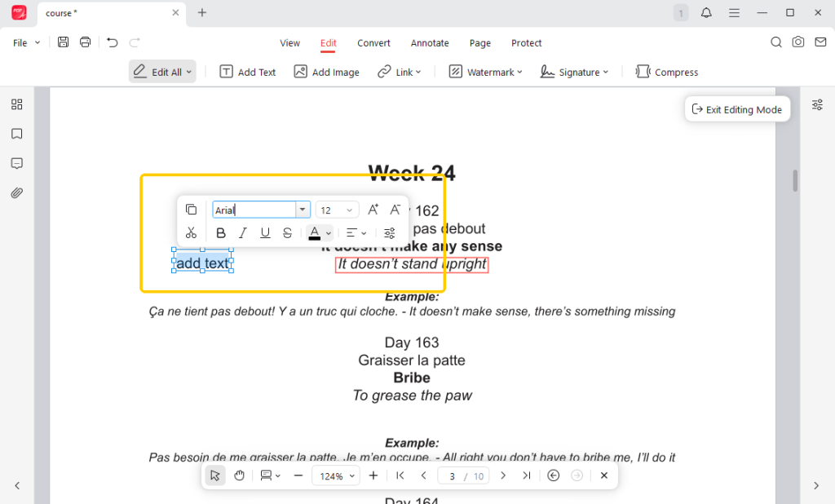The height and width of the screenshot is (504, 835).
Task: Go to the next page
Action: point(502,475)
